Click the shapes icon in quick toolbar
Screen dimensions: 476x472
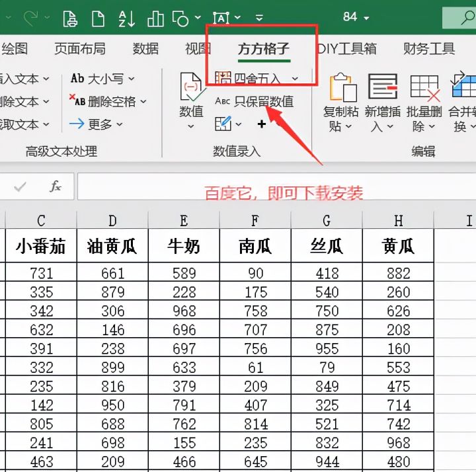click(x=180, y=19)
